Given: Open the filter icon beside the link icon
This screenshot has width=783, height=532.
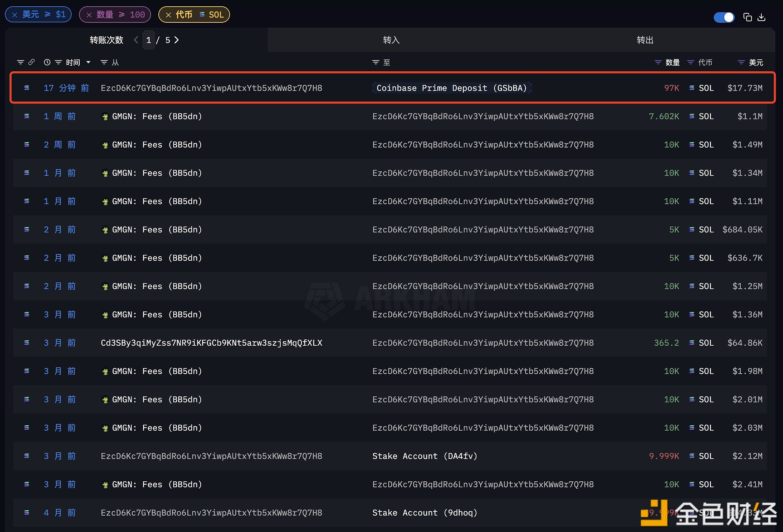Looking at the screenshot, I should pos(21,62).
